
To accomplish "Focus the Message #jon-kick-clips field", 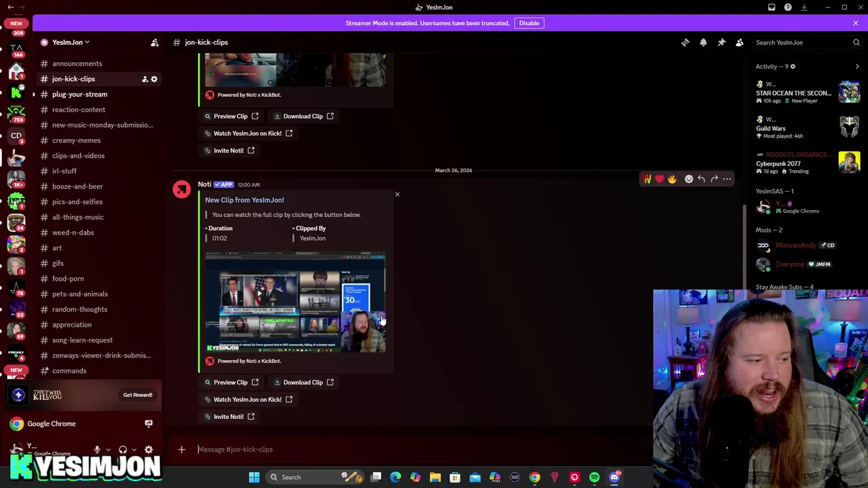I will pos(420,449).
